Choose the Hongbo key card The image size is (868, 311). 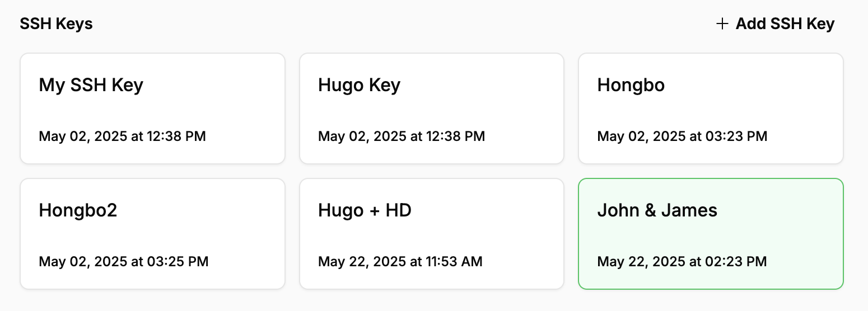711,109
